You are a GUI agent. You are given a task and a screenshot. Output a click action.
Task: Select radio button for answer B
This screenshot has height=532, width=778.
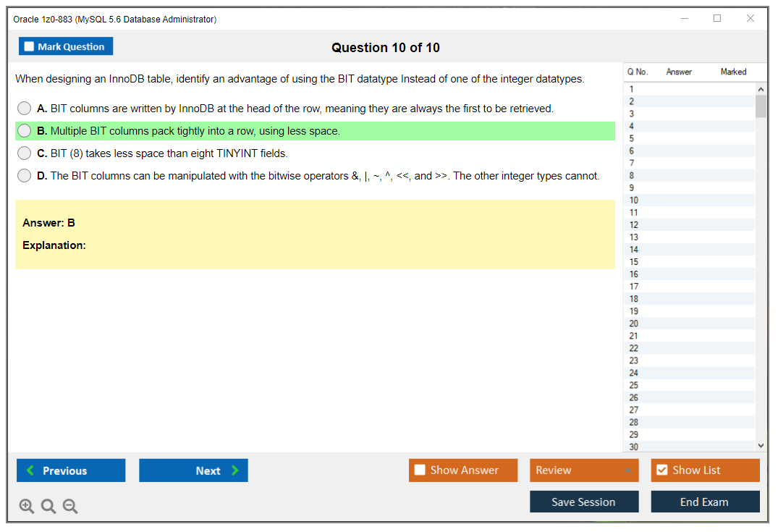tap(24, 131)
